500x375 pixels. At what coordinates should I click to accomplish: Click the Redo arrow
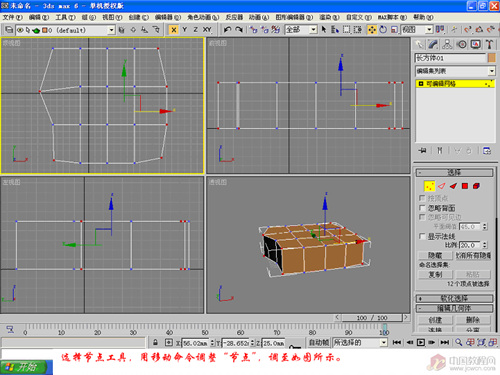tap(239, 30)
